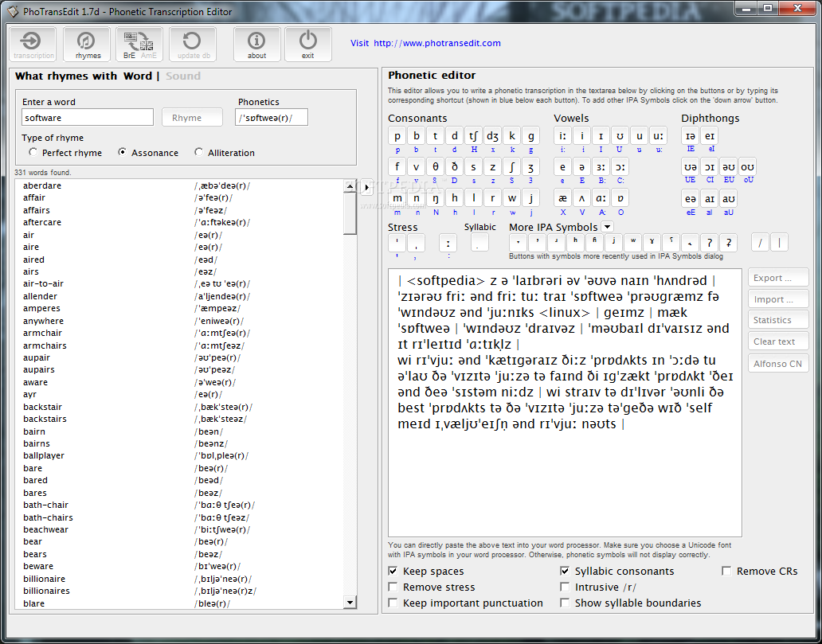
Task: Click the exit power button
Action: point(308,45)
